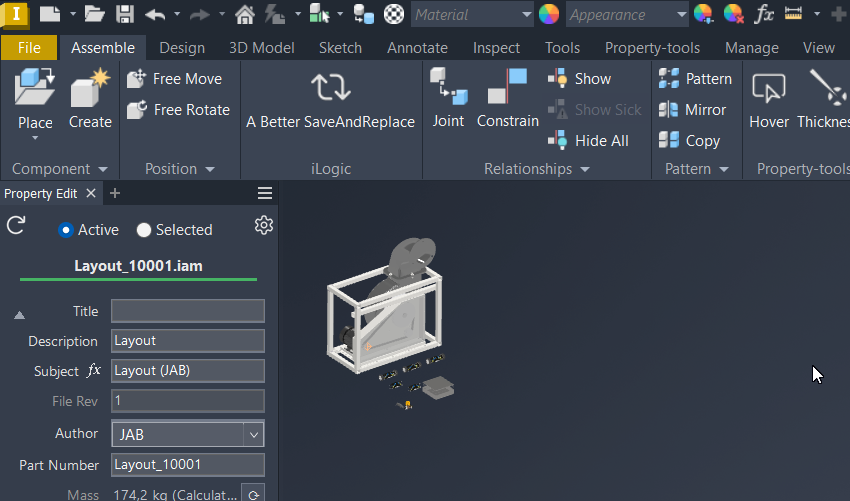Open the fx parameters icon
The image size is (850, 501).
coord(764,14)
